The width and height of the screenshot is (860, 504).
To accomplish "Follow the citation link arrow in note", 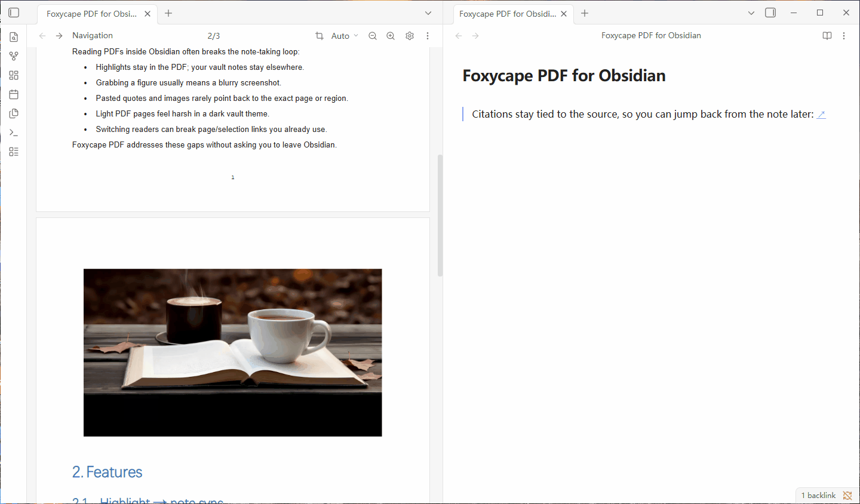I will click(821, 115).
